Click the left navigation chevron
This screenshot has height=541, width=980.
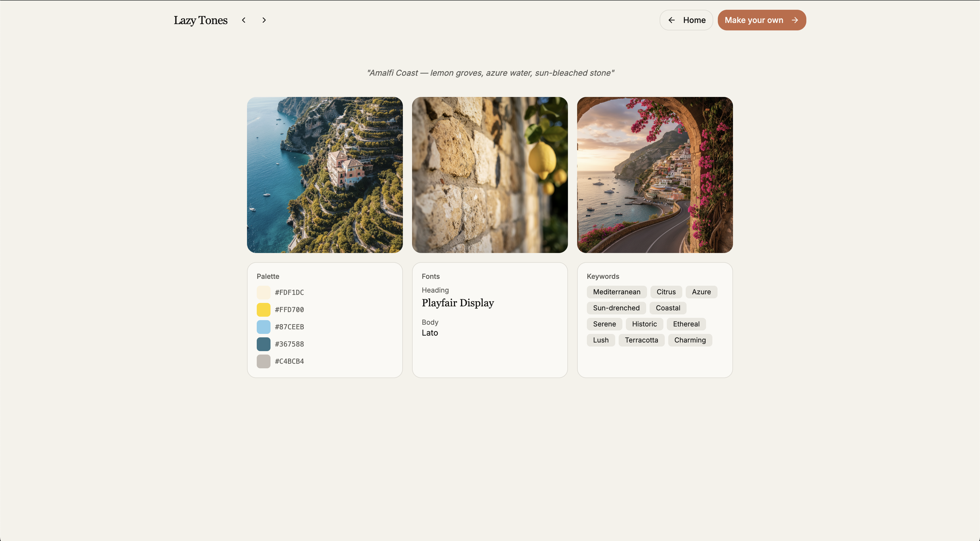244,20
